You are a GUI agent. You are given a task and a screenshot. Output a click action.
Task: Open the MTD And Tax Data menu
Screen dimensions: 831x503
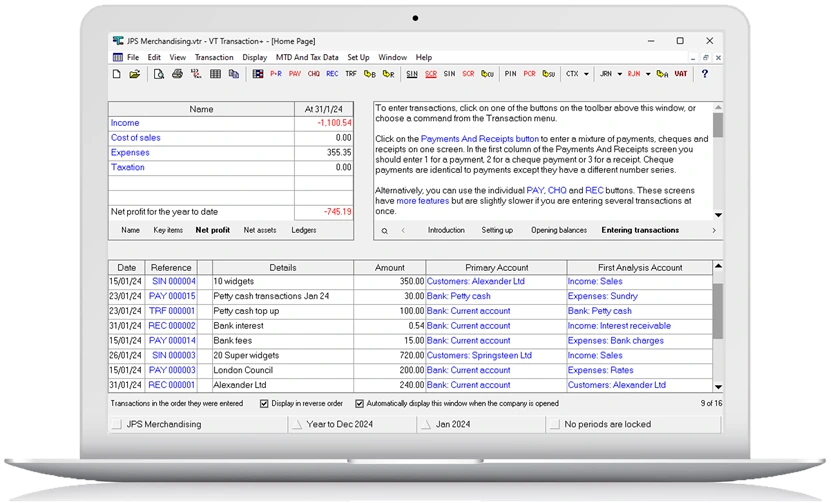307,57
